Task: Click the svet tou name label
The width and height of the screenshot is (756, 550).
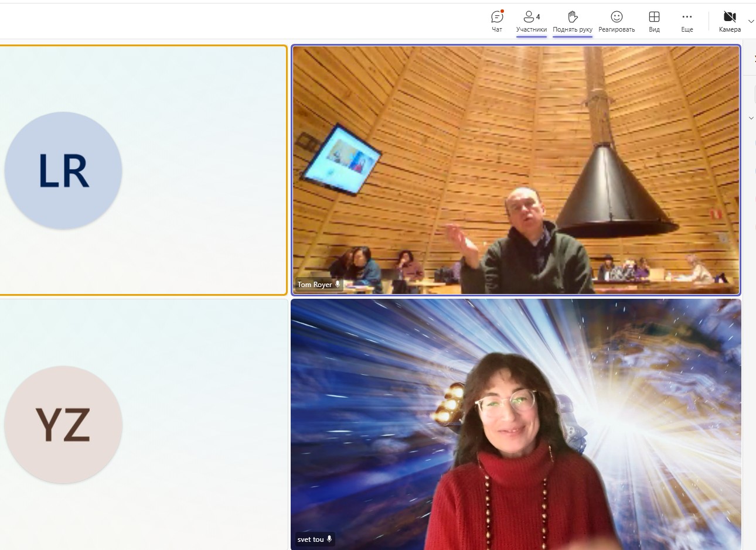Action: tap(311, 539)
